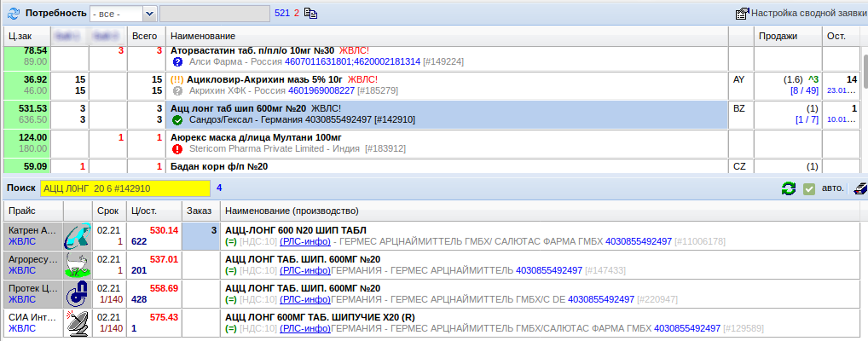Click the price 531.53 cell
Image resolution: width=868 pixels, height=341 pixels.
(x=26, y=114)
